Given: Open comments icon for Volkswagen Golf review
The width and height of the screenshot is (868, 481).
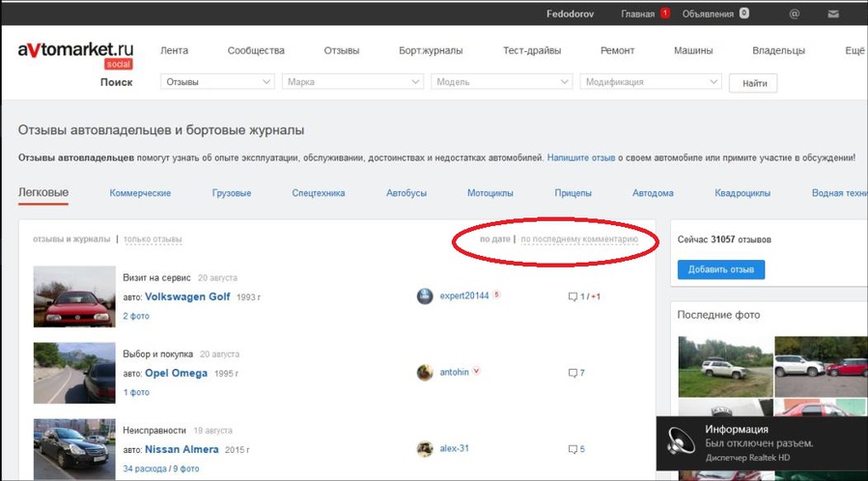Looking at the screenshot, I should 573,297.
